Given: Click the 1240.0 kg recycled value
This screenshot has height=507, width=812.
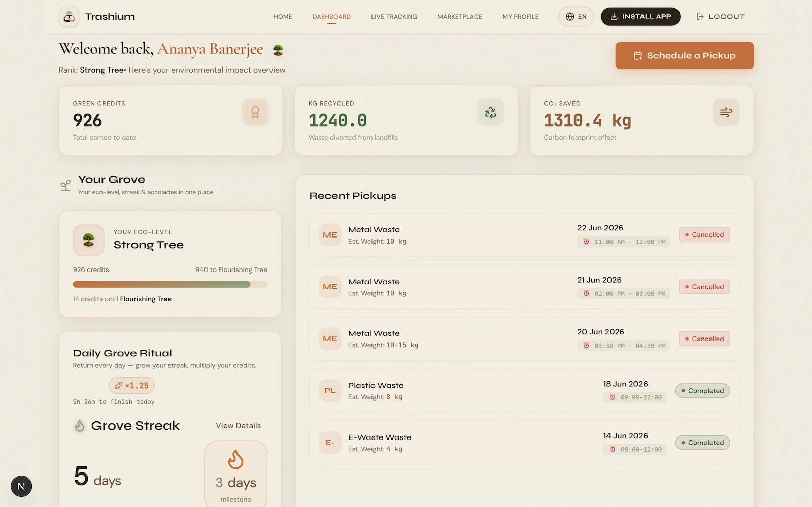Looking at the screenshot, I should [x=337, y=120].
